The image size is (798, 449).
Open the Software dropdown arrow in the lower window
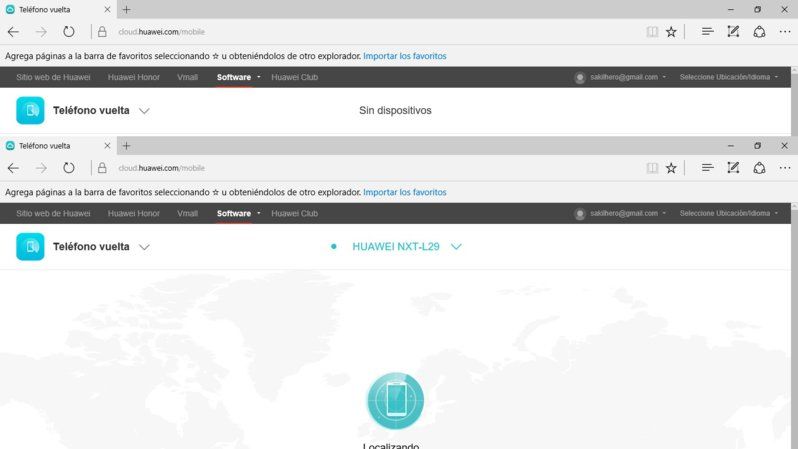click(259, 213)
